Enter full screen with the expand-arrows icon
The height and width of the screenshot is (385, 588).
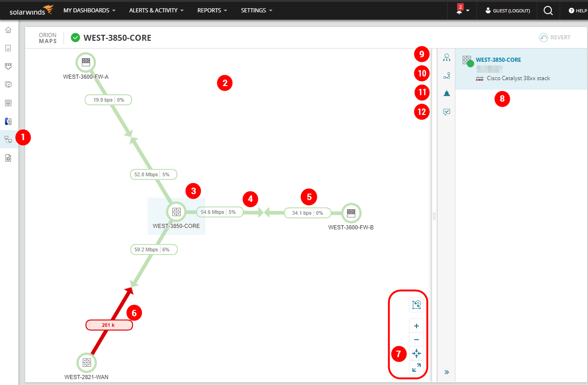tap(416, 367)
